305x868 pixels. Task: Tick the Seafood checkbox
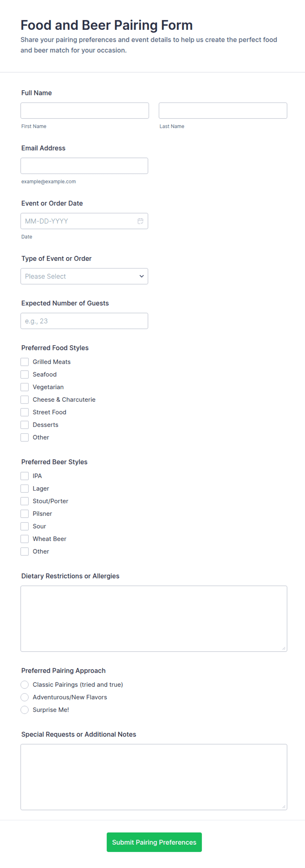[x=25, y=374]
